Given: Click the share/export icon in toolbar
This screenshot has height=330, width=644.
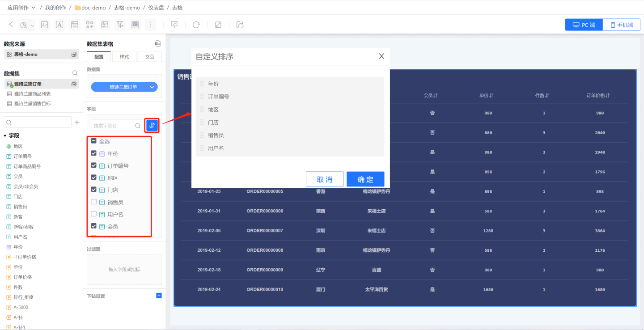Looking at the screenshot, I should 240,25.
